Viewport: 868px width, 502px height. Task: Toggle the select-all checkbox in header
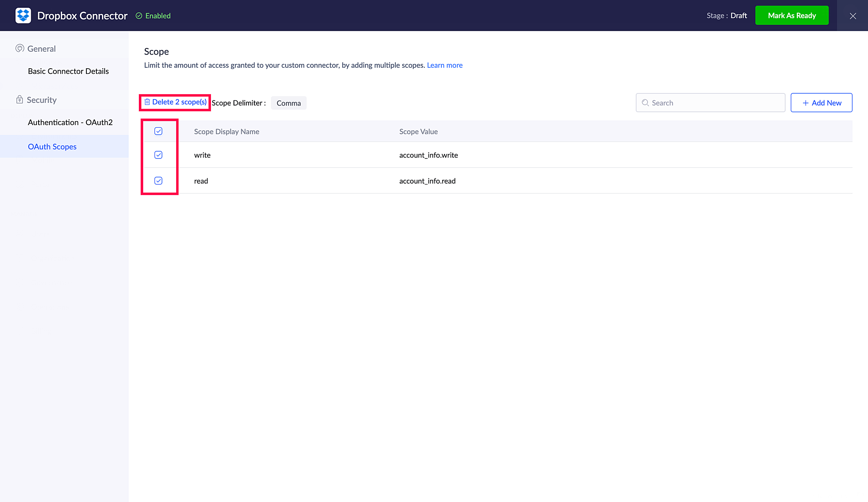click(x=158, y=131)
